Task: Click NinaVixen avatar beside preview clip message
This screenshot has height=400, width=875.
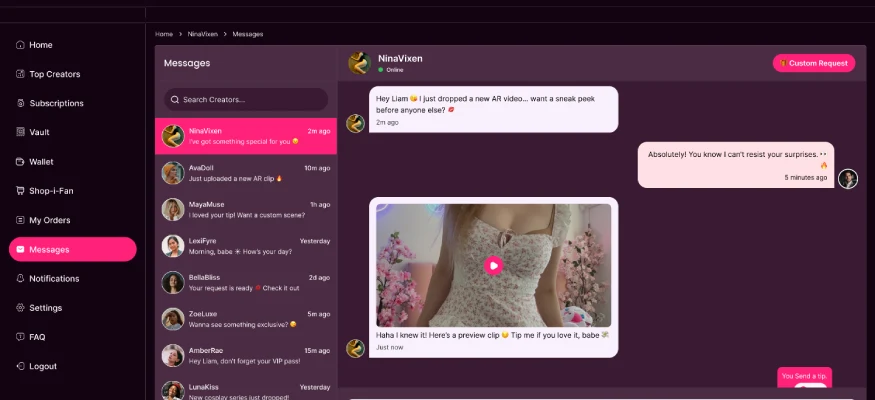Action: tap(355, 348)
